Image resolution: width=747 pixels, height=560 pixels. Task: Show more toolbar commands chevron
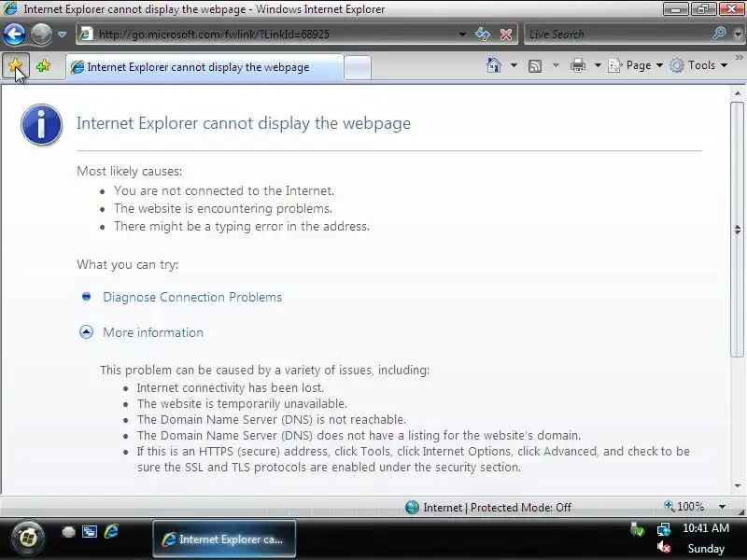pyautogui.click(x=739, y=58)
